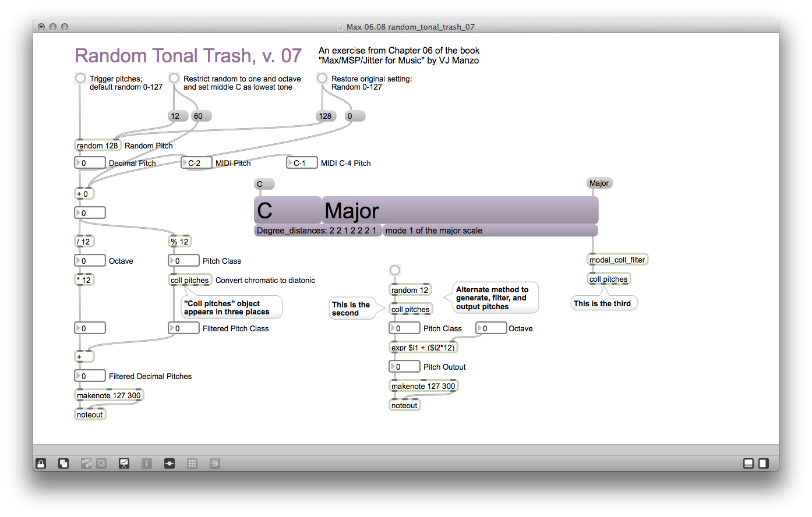Click the grayed X icon in bottom toolbar
Viewport: 812px width, 517px height.
101,463
